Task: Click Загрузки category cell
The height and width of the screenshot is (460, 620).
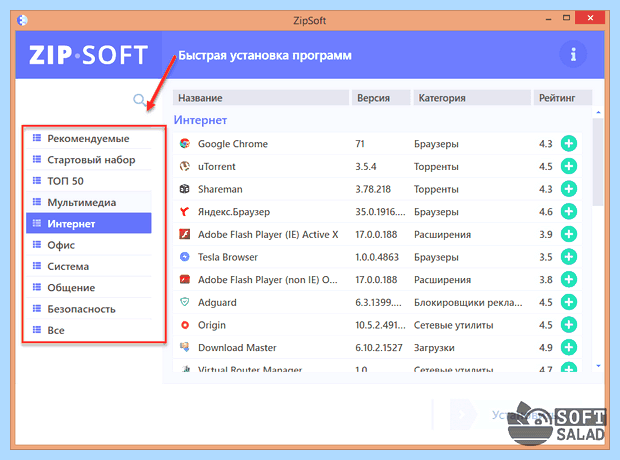Action: click(x=434, y=348)
